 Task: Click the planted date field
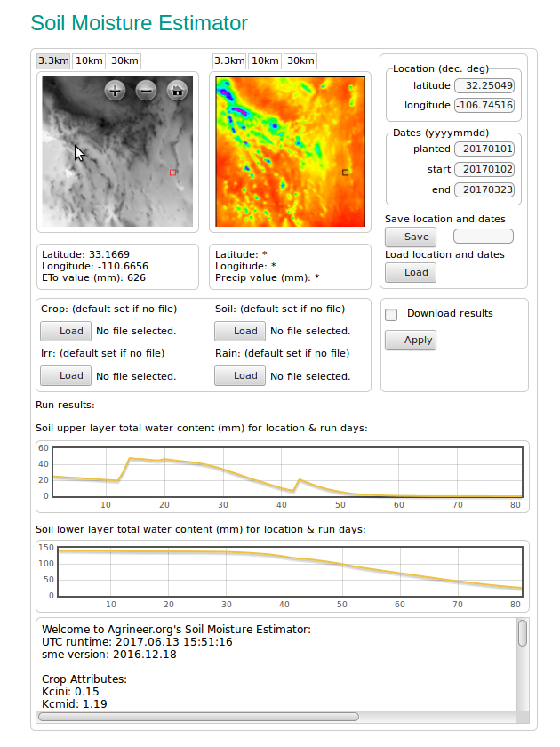pos(484,149)
